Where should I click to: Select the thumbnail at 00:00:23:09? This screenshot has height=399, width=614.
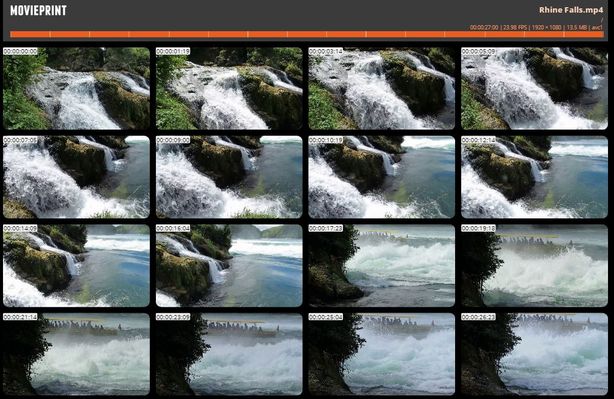[229, 354]
